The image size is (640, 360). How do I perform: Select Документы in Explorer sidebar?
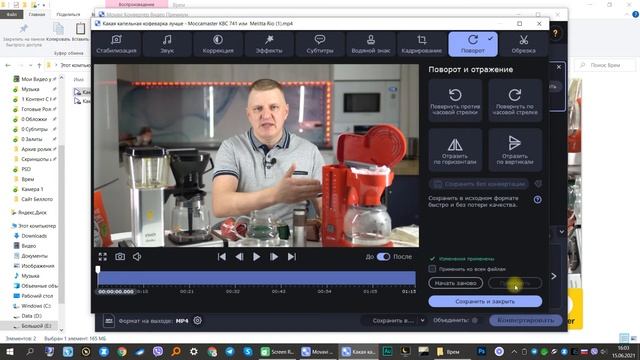click(x=34, y=256)
